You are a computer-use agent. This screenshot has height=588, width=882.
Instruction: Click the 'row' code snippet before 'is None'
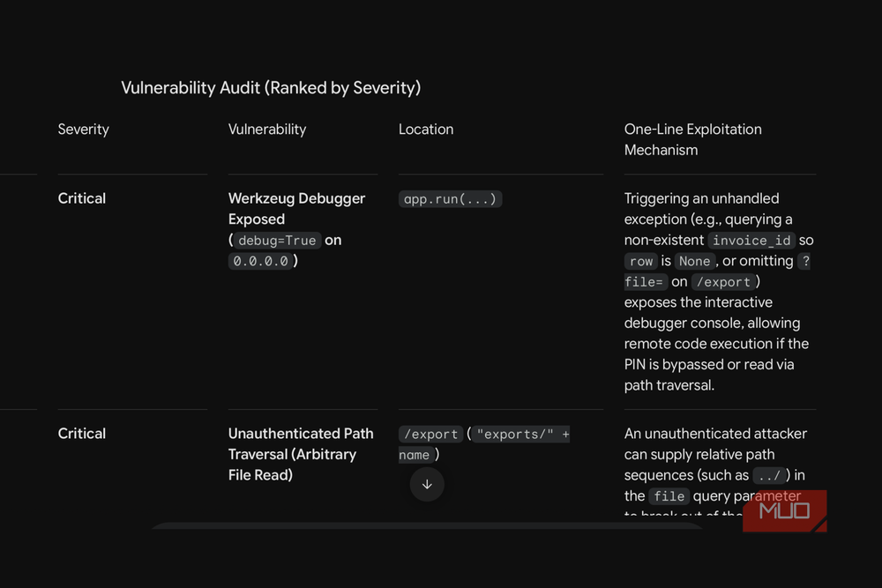pos(641,262)
